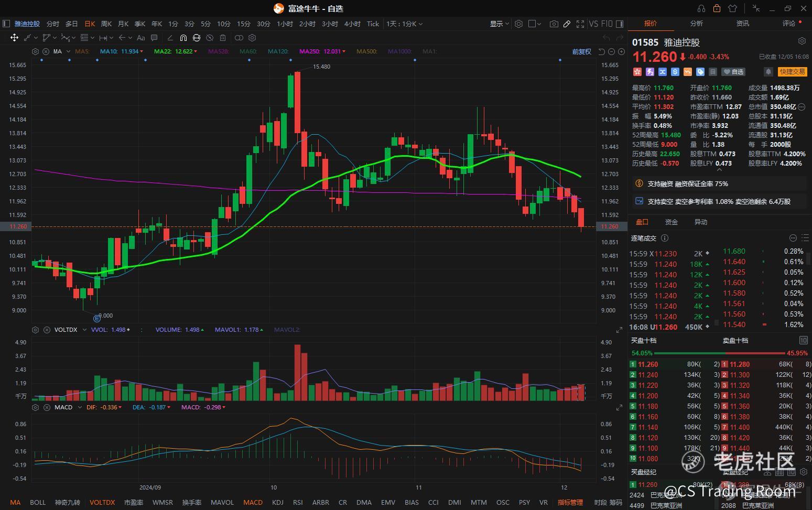Open the text annotation (Aa) tool

pos(140,38)
